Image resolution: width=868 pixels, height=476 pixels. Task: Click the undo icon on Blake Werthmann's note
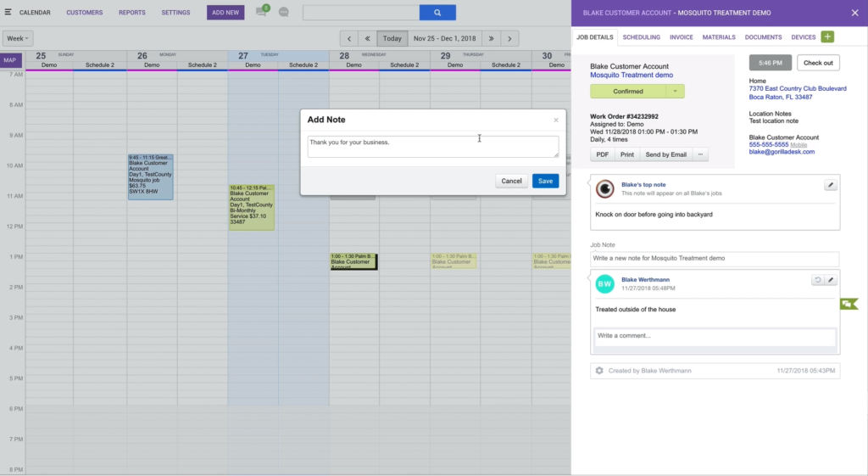pyautogui.click(x=817, y=280)
